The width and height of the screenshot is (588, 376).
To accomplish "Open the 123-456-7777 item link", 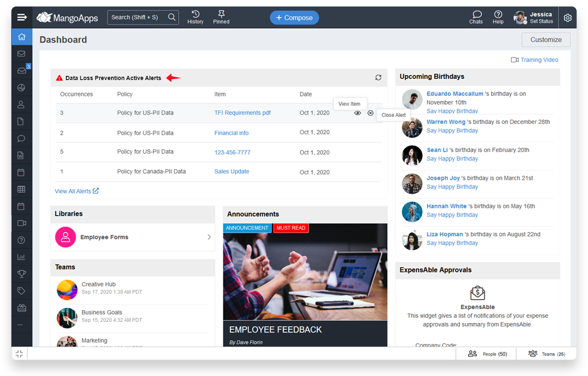I will pyautogui.click(x=232, y=152).
